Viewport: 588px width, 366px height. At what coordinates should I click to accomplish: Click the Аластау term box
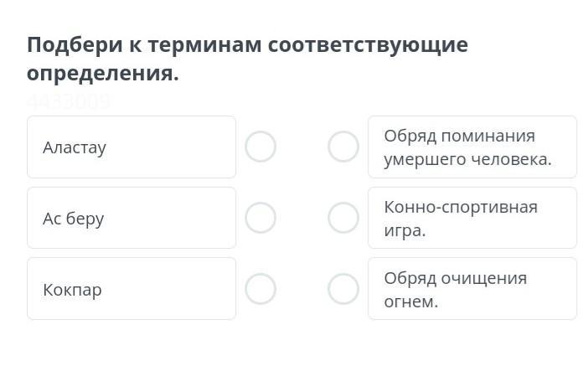coord(132,147)
